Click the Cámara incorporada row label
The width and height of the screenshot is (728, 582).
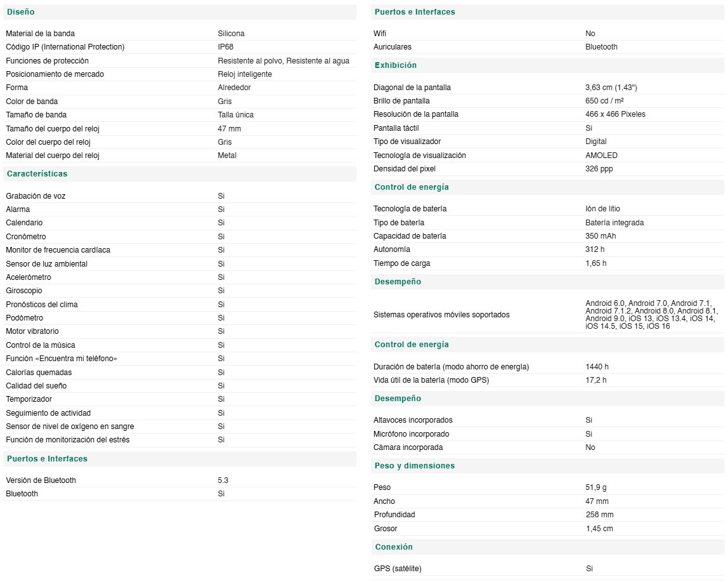coord(408,447)
